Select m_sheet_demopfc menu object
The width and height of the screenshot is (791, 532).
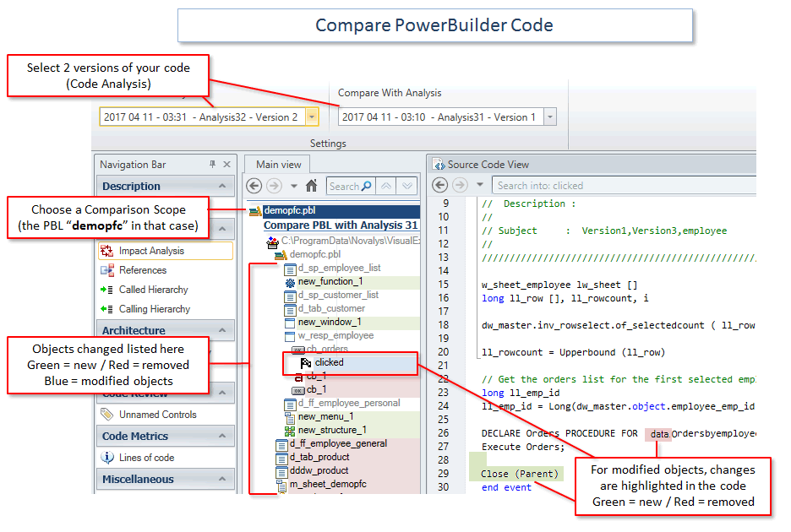point(328,485)
